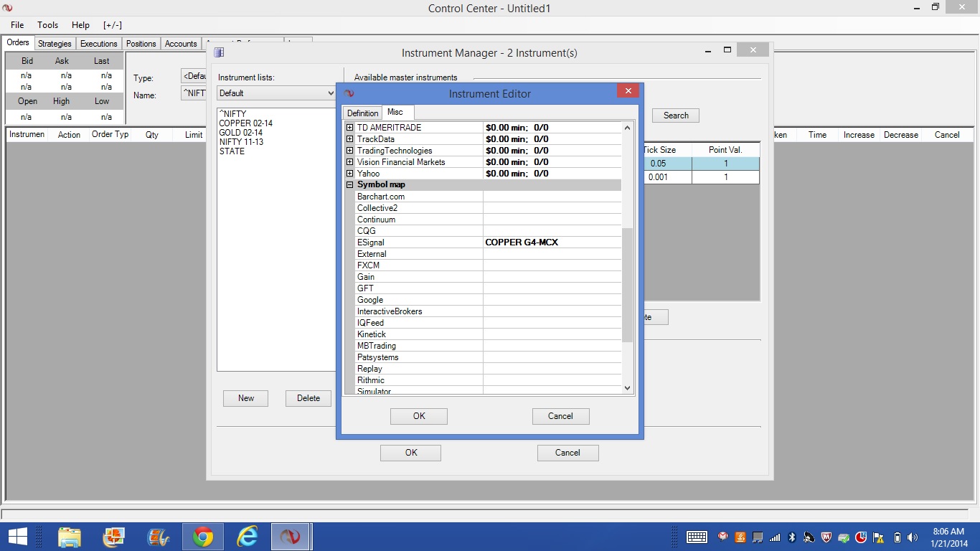
Task: Click OK in the Instrument Manager
Action: point(411,453)
